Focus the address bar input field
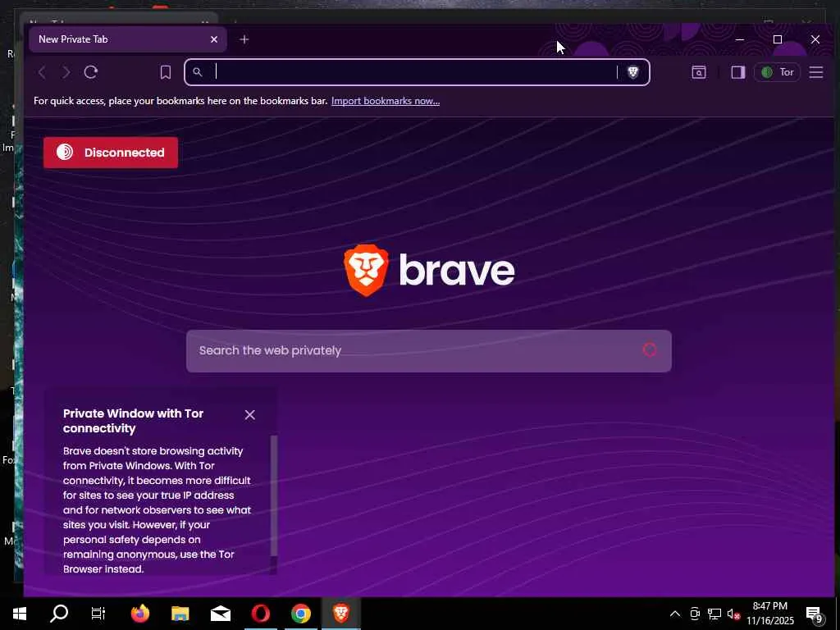The height and width of the screenshot is (630, 840). (415, 72)
